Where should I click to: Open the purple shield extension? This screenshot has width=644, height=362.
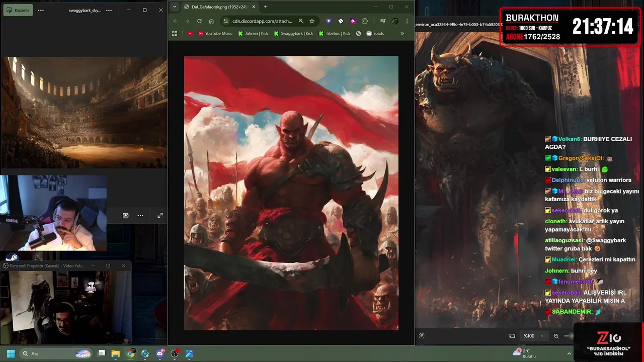[329, 21]
